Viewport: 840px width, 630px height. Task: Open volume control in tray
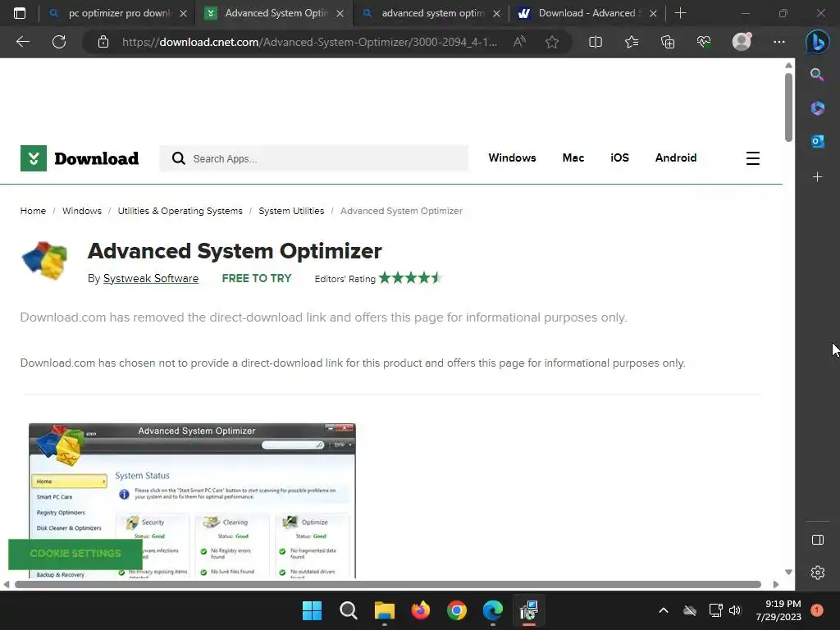(x=735, y=610)
